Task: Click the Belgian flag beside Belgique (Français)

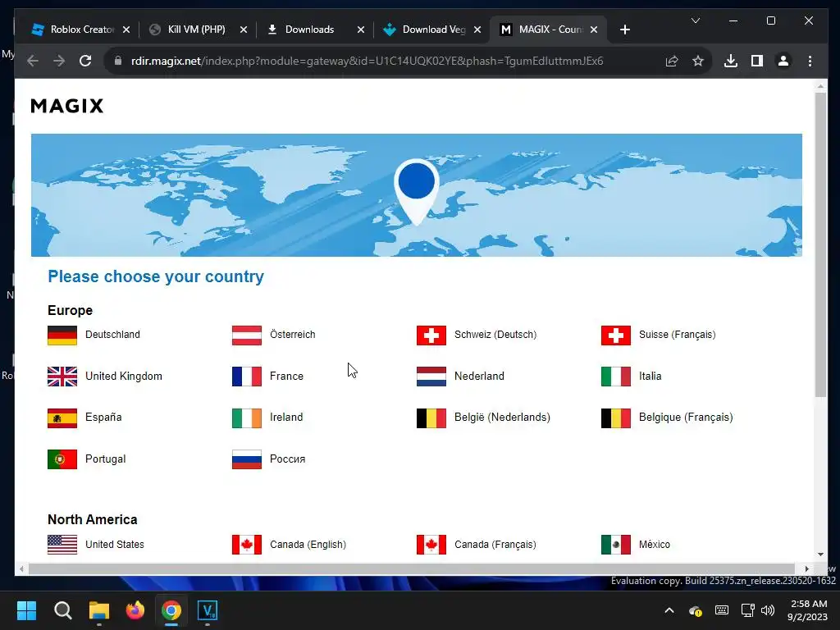Action: pos(615,418)
